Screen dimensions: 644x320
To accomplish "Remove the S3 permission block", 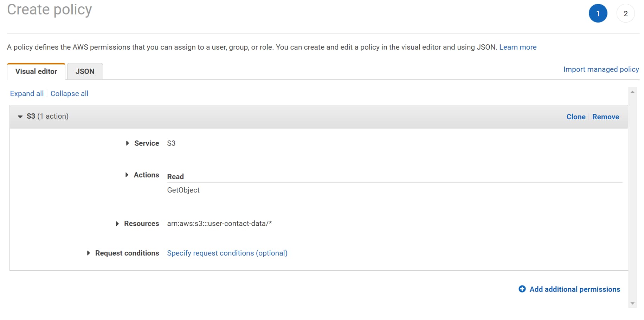I will (606, 117).
